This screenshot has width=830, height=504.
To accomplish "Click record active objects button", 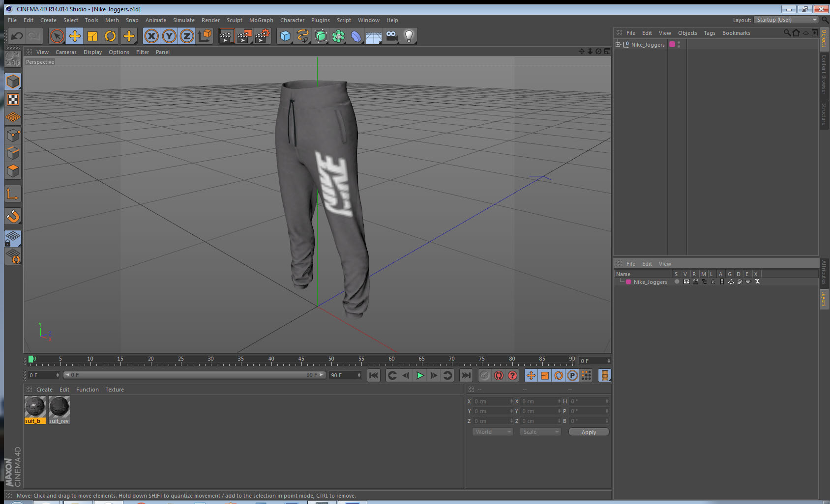I will pyautogui.click(x=485, y=375).
